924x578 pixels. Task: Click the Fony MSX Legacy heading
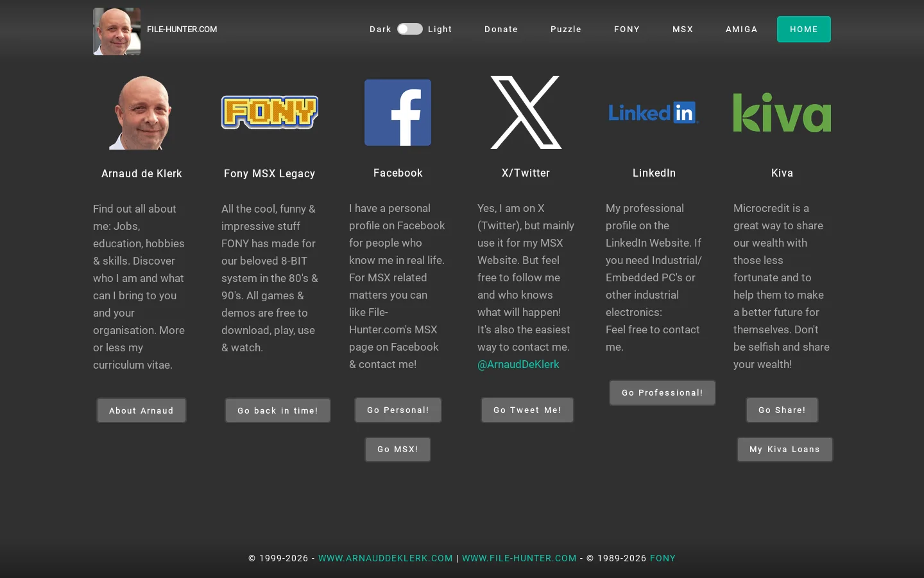pos(269,173)
